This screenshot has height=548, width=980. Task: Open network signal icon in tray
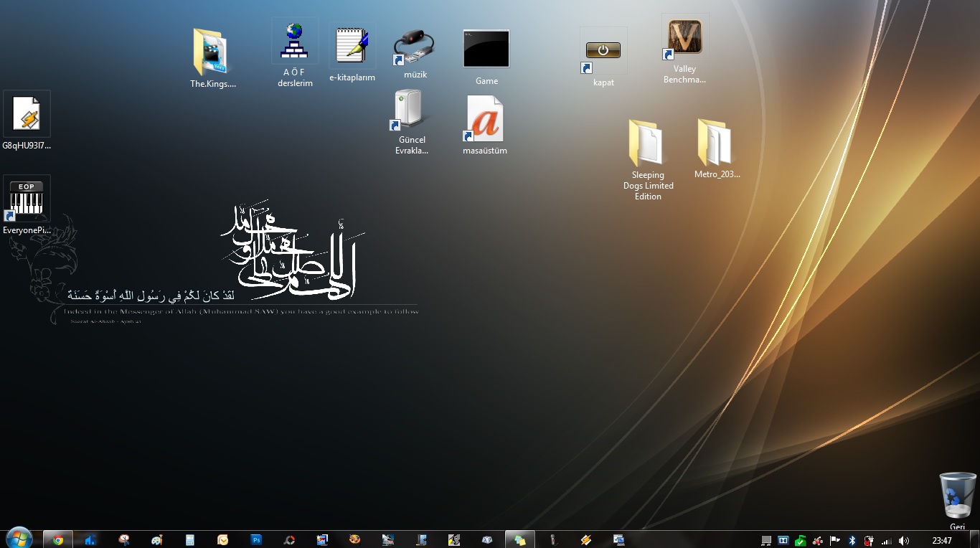click(887, 540)
